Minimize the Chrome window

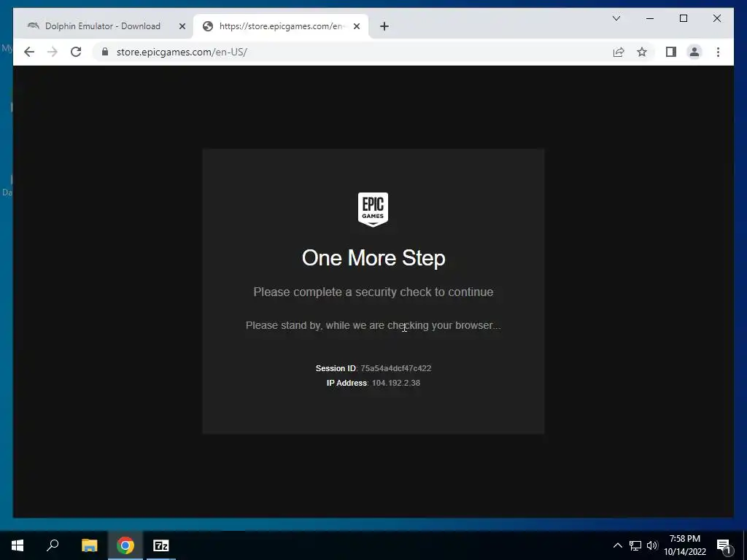click(x=650, y=18)
